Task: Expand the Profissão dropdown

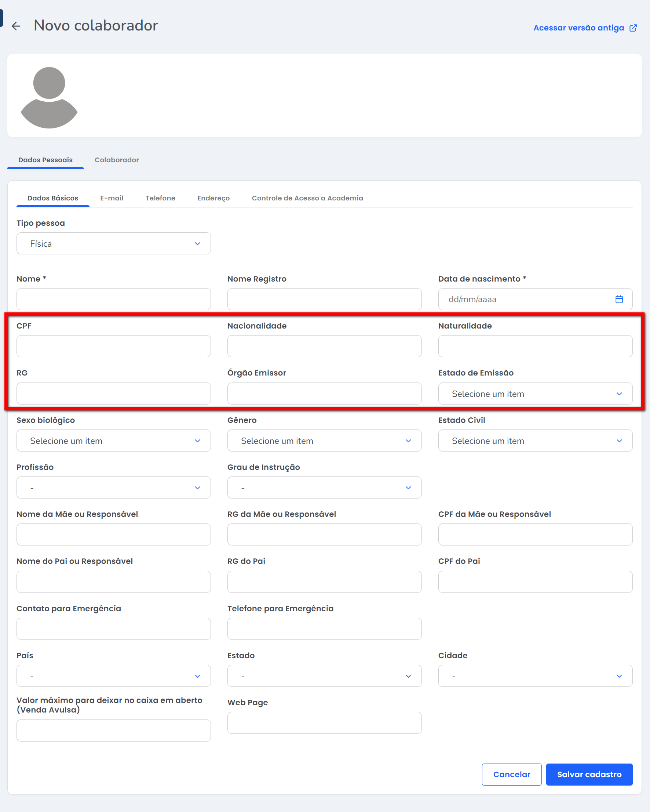Action: click(113, 488)
